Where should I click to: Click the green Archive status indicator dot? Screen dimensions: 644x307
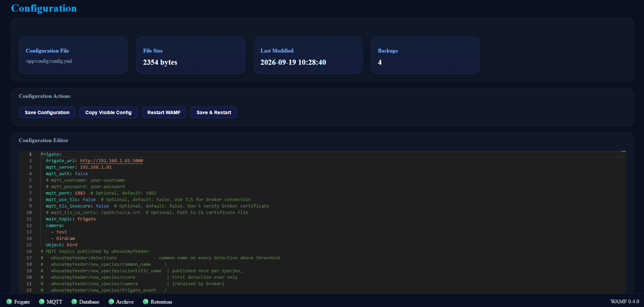pos(111,302)
